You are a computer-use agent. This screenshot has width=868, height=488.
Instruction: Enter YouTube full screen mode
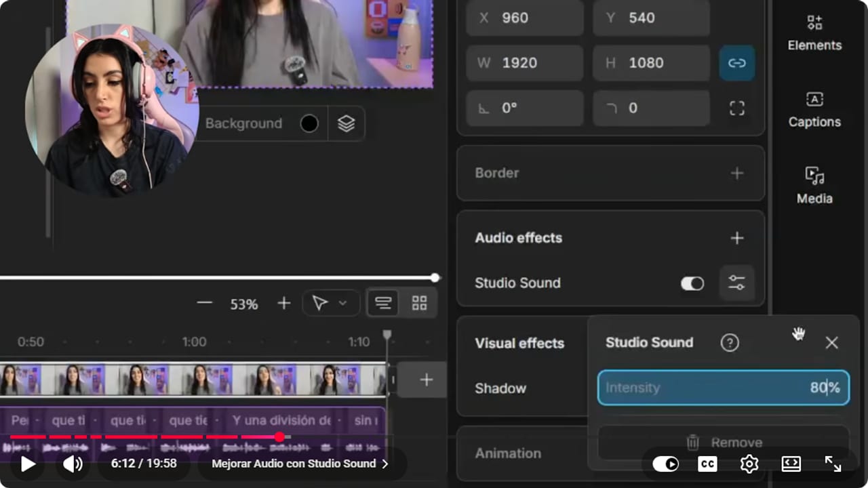coord(833,464)
